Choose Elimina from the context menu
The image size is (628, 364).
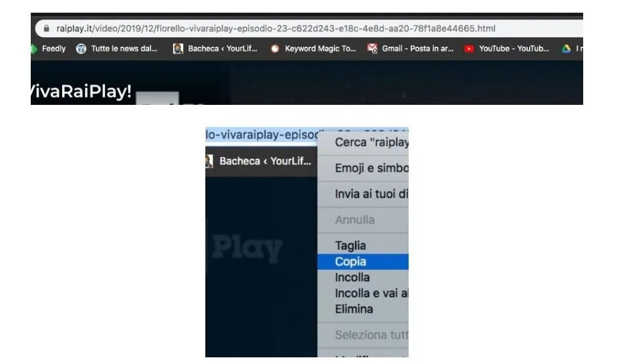363,309
